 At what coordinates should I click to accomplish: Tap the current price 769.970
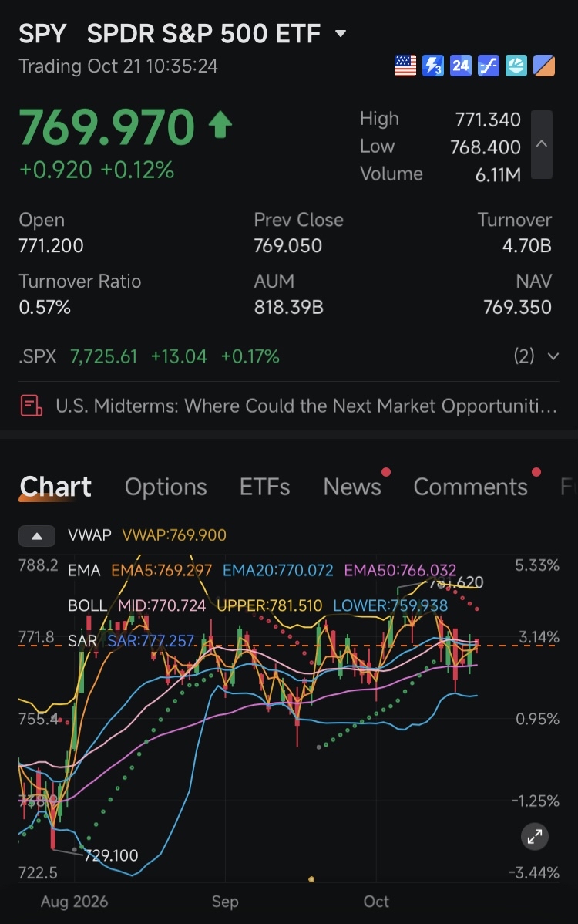pos(106,126)
